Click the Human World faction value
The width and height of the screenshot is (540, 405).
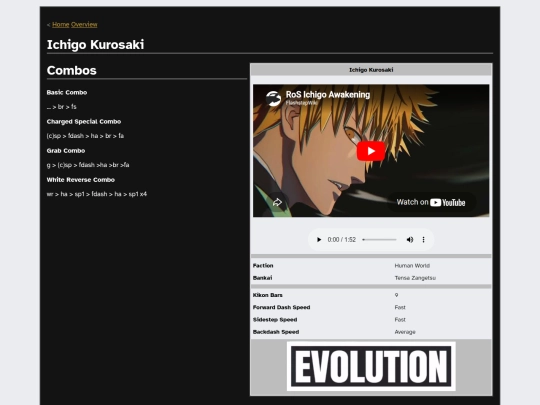point(412,266)
